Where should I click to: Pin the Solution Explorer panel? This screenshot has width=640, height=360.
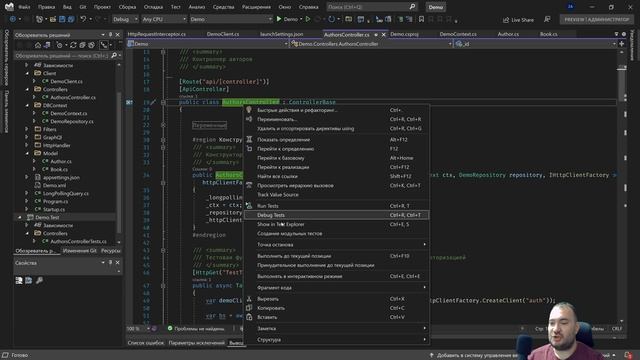[x=110, y=35]
